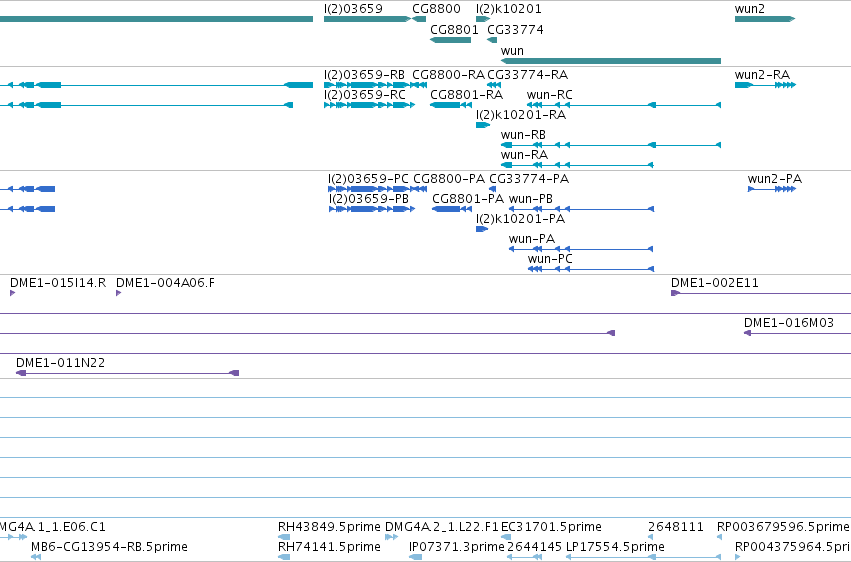Click the wun-RA transcript label
The height and width of the screenshot is (562, 851).
(524, 155)
